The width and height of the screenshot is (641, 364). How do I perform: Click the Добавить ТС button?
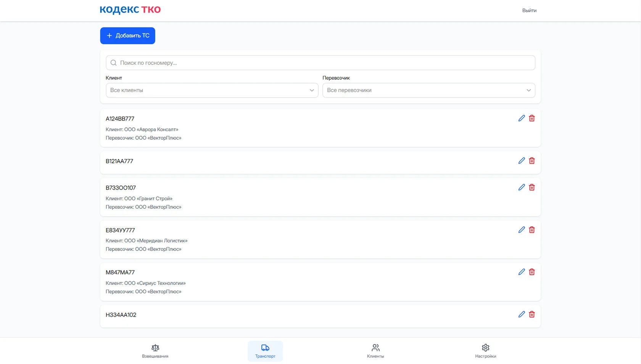pyautogui.click(x=127, y=35)
